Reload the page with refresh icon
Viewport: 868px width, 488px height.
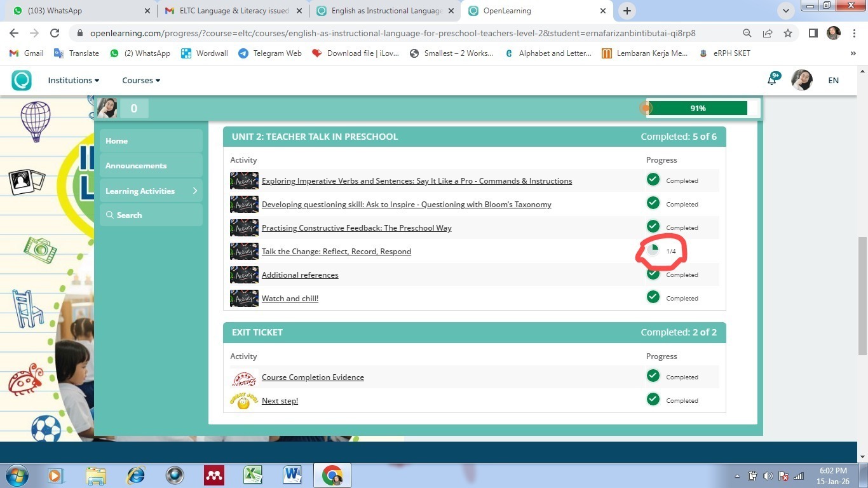coord(55,33)
